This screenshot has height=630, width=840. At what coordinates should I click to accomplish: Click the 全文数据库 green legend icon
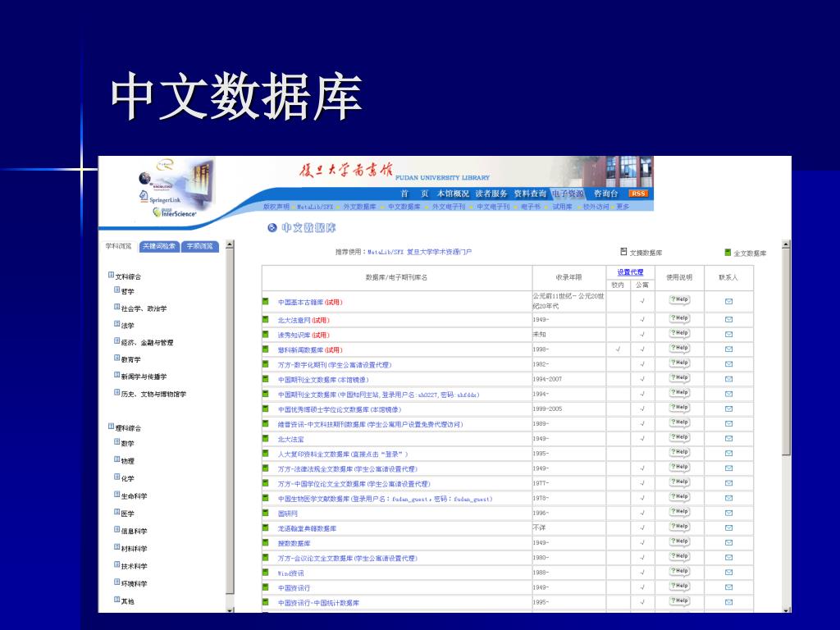point(728,253)
